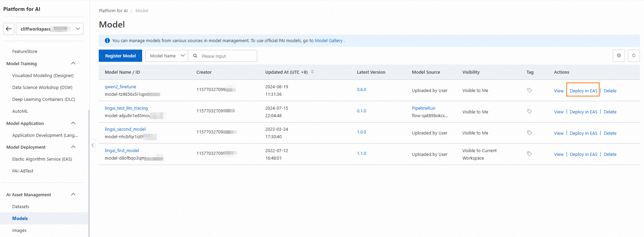The height and width of the screenshot is (237, 644).
Task: Click the flow-qat898okcx... source text
Action: coord(430,115)
